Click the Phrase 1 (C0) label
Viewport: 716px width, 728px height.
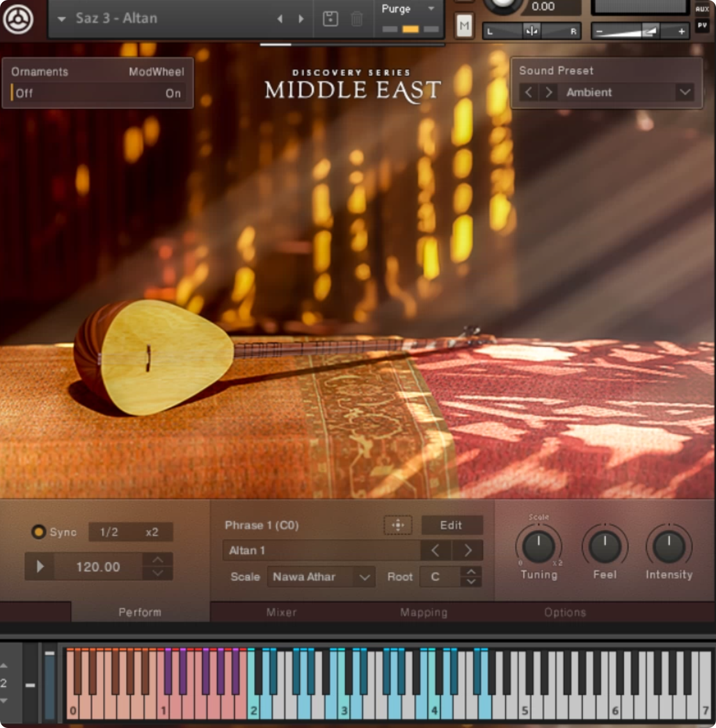262,525
